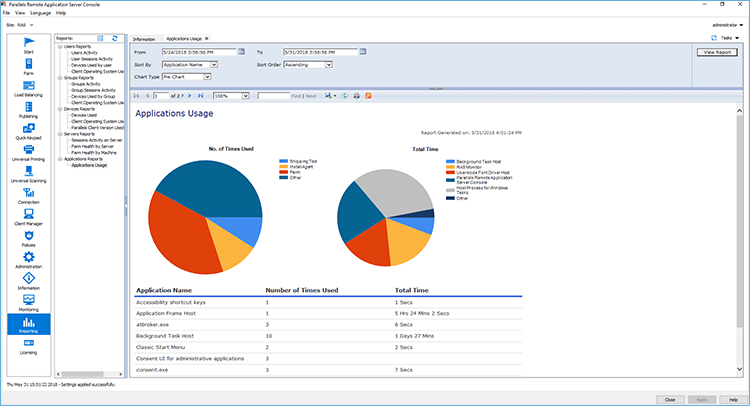750x406 pixels.
Task: Open calendar picker for From date
Action: click(242, 52)
